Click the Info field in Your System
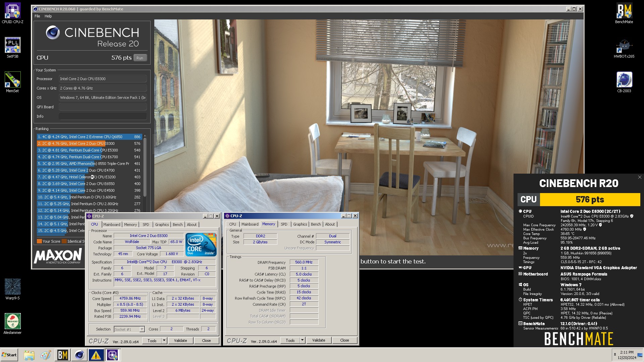644x362 pixels. (103, 116)
